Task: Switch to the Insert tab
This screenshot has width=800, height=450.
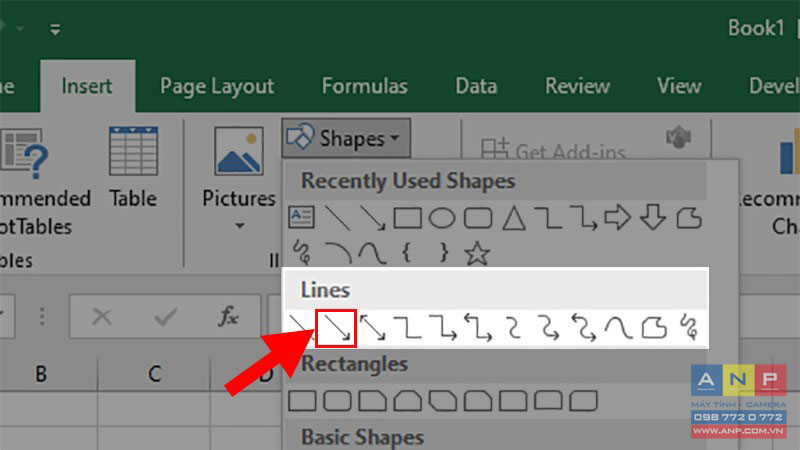Action: (87, 86)
